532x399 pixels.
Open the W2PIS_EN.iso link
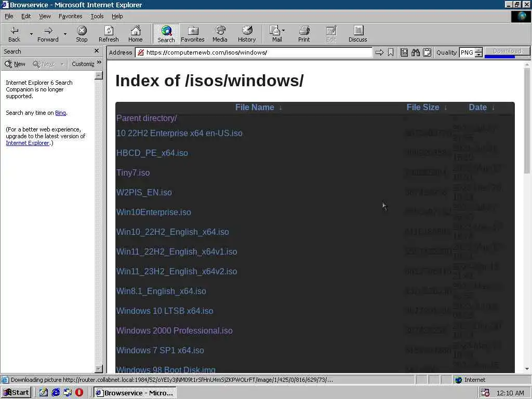pos(144,192)
